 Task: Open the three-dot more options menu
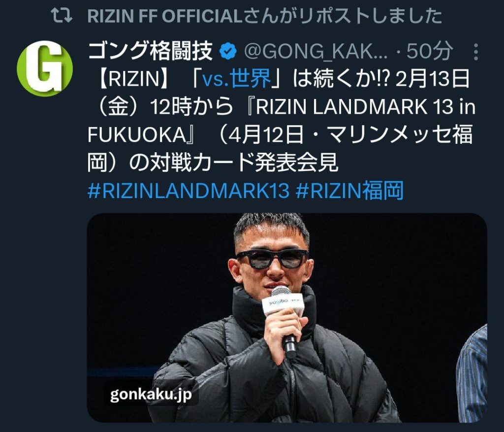click(x=476, y=52)
